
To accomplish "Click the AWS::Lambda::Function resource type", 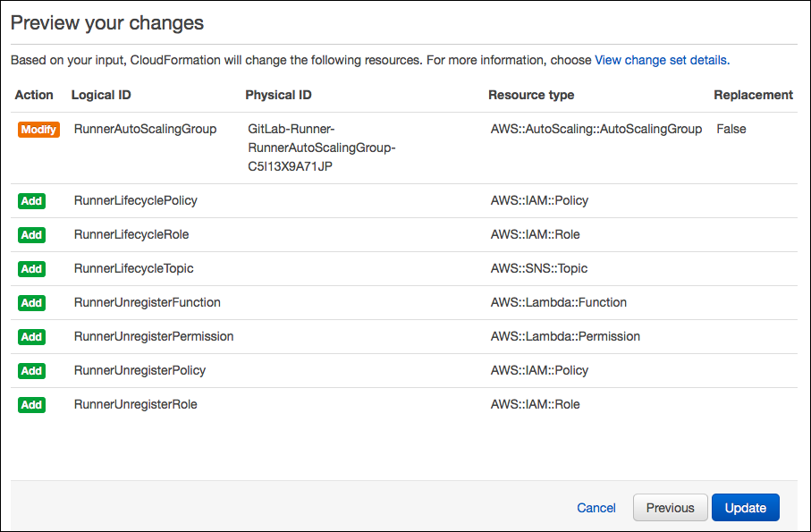I will point(558,302).
